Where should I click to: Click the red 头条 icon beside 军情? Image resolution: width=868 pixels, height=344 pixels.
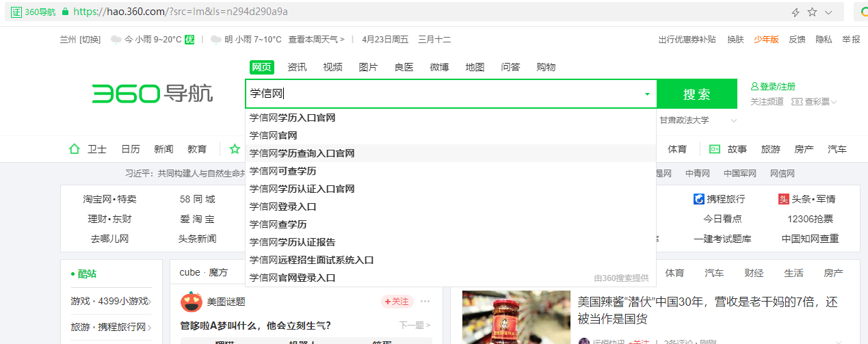(x=784, y=199)
